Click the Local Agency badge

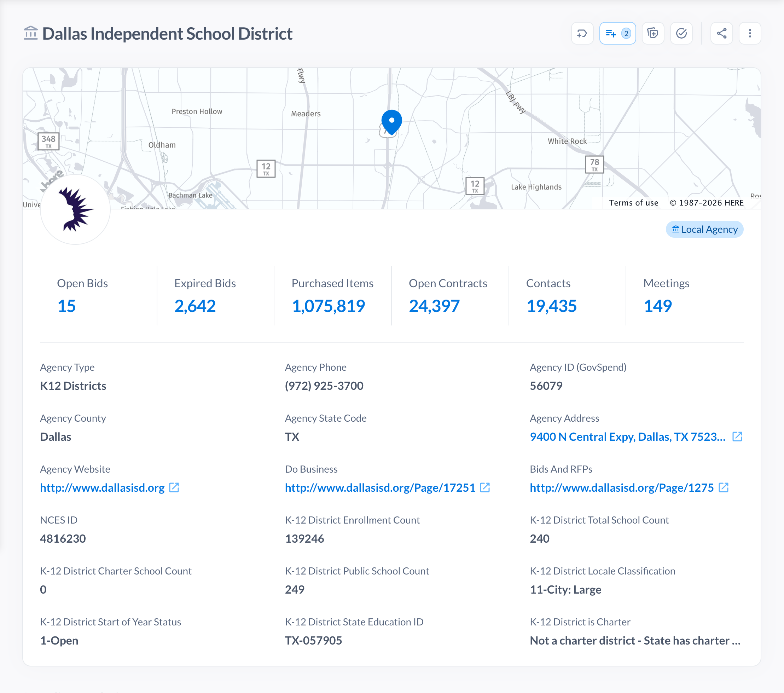click(704, 230)
